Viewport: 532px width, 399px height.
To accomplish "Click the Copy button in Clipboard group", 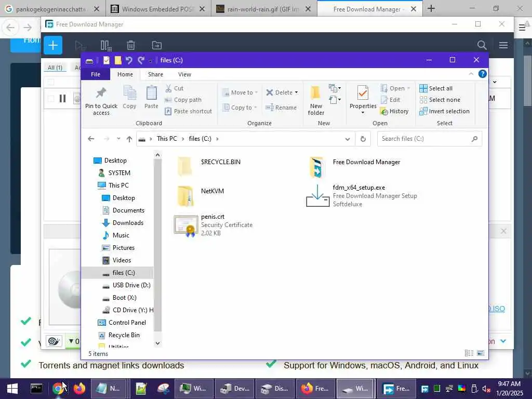I will point(129,97).
